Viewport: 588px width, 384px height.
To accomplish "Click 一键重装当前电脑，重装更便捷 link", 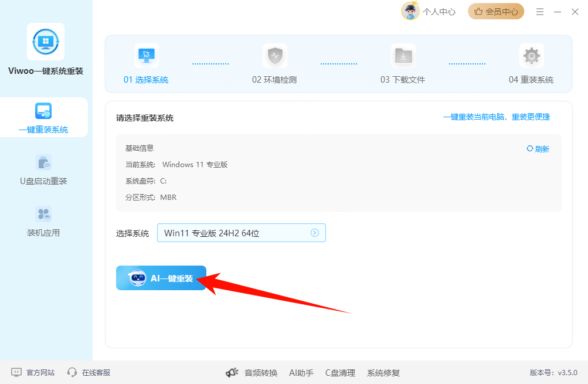I will [497, 117].
